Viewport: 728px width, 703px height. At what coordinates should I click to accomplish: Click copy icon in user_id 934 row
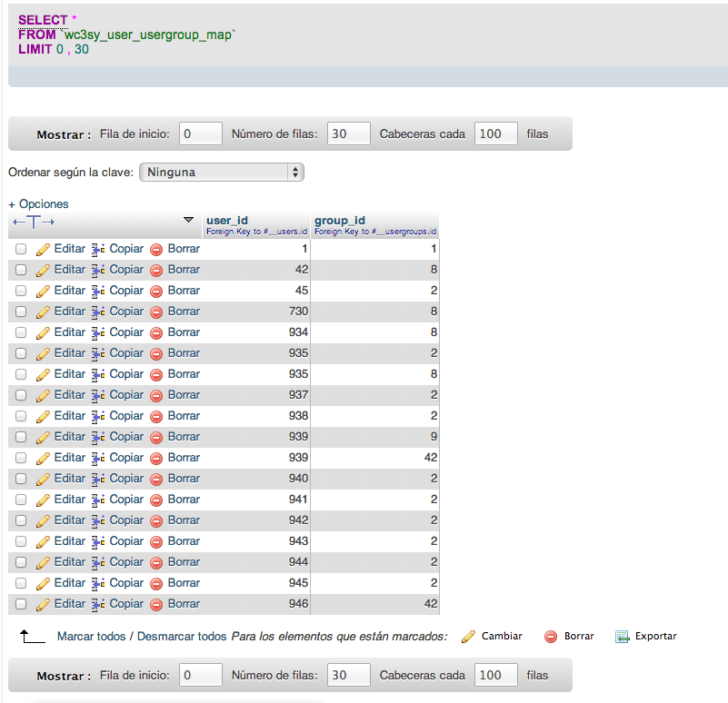point(98,332)
